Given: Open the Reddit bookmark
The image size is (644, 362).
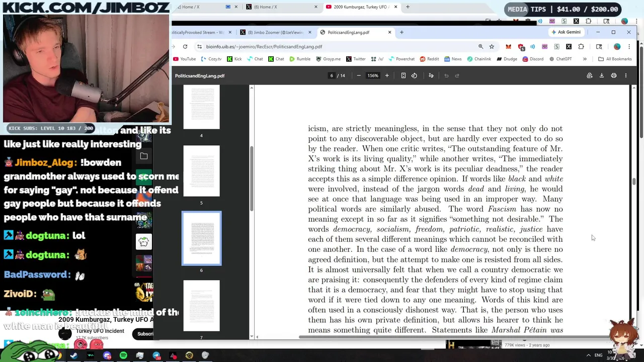Looking at the screenshot, I should pyautogui.click(x=429, y=59).
